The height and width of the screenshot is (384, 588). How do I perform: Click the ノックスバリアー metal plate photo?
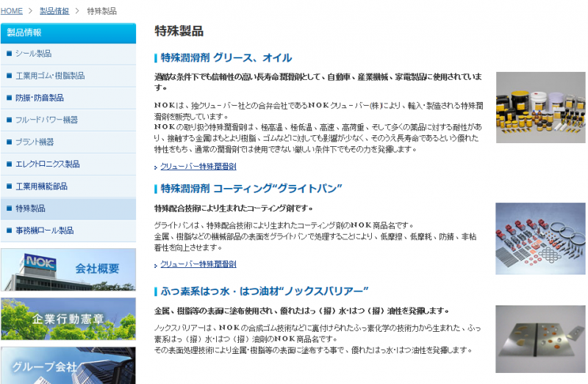[x=540, y=339]
